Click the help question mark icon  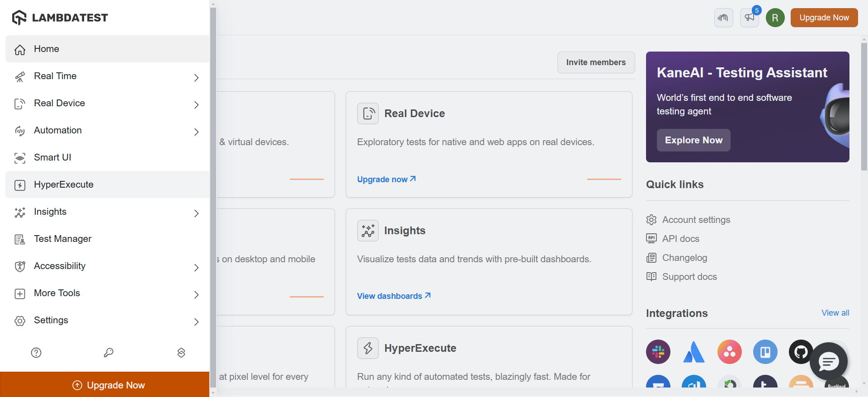pyautogui.click(x=36, y=353)
